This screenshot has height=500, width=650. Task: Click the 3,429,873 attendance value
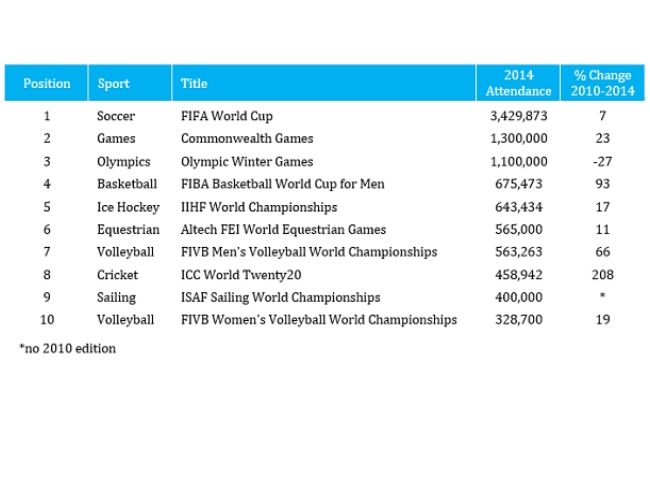519,116
